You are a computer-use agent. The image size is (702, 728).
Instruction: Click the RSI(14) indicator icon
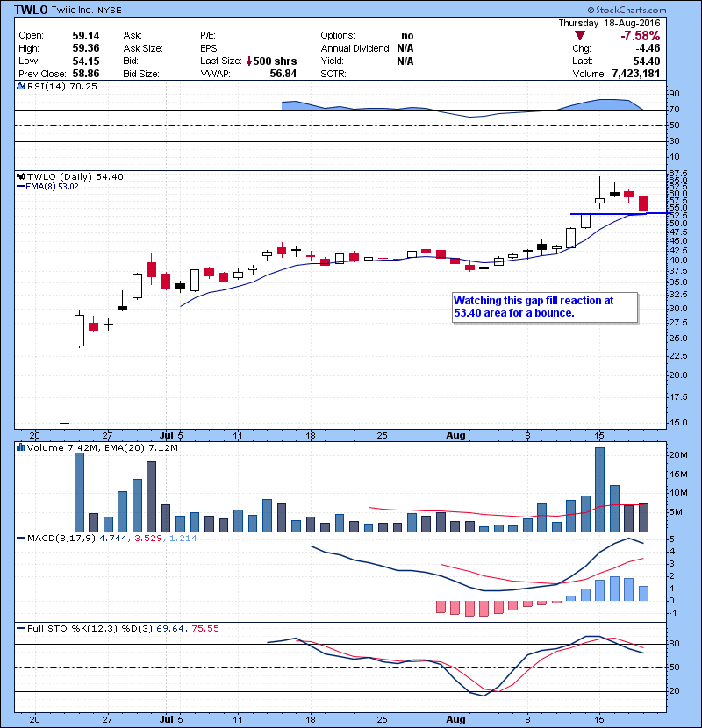coord(20,86)
